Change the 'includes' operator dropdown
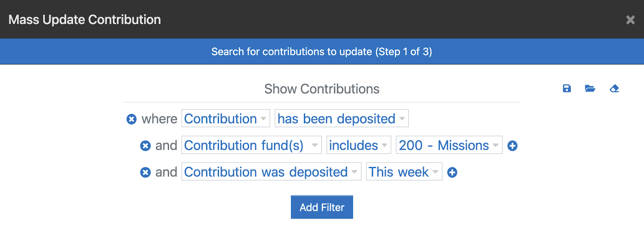The width and height of the screenshot is (644, 248). 359,145
